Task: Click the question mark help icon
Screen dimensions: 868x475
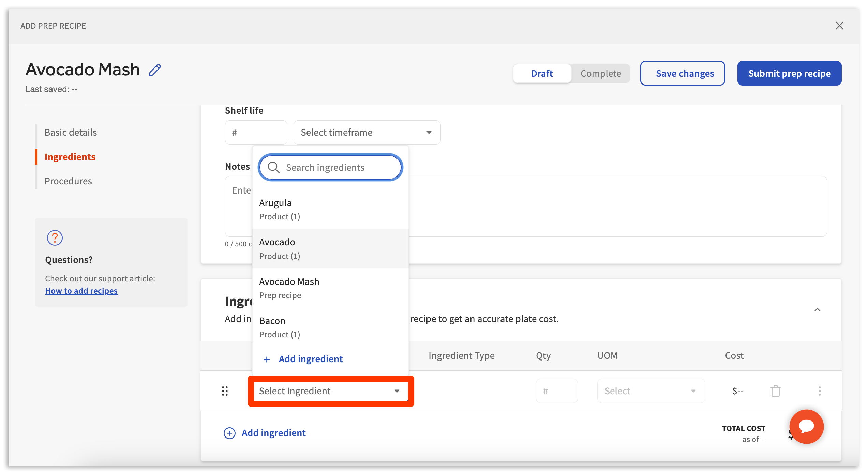Action: [55, 238]
